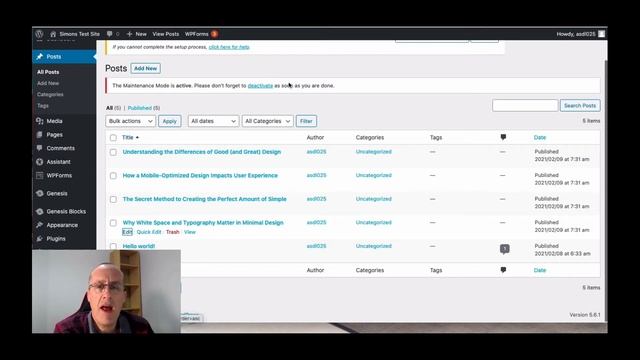
Task: Check The Secret Method post checkbox
Action: pos(113,200)
